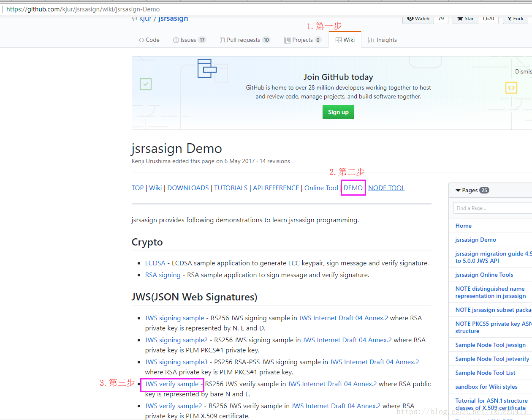Open jsrsasign Online Tools page
Screen dimensions: 532x420
pos(484,275)
